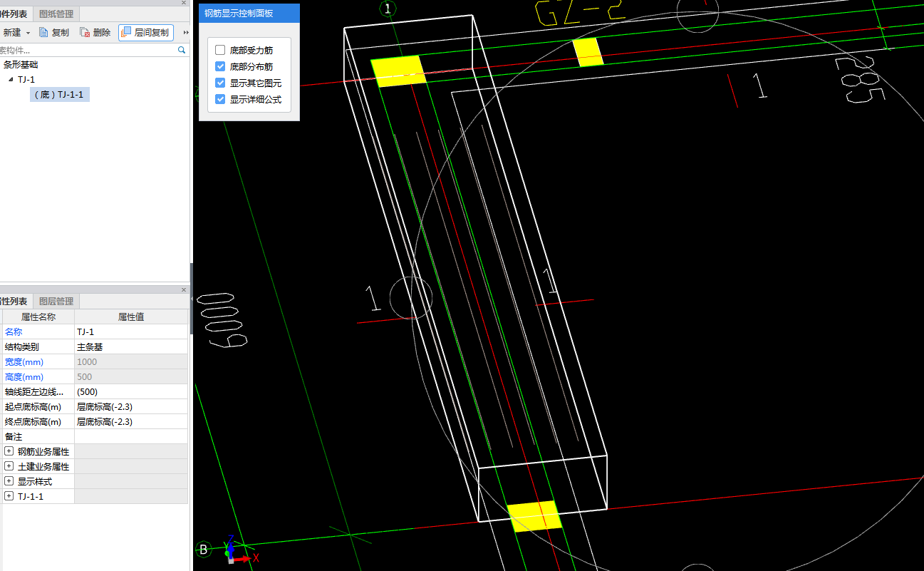
Task: Uncheck the 显示其它图元 checkbox
Action: pos(220,83)
